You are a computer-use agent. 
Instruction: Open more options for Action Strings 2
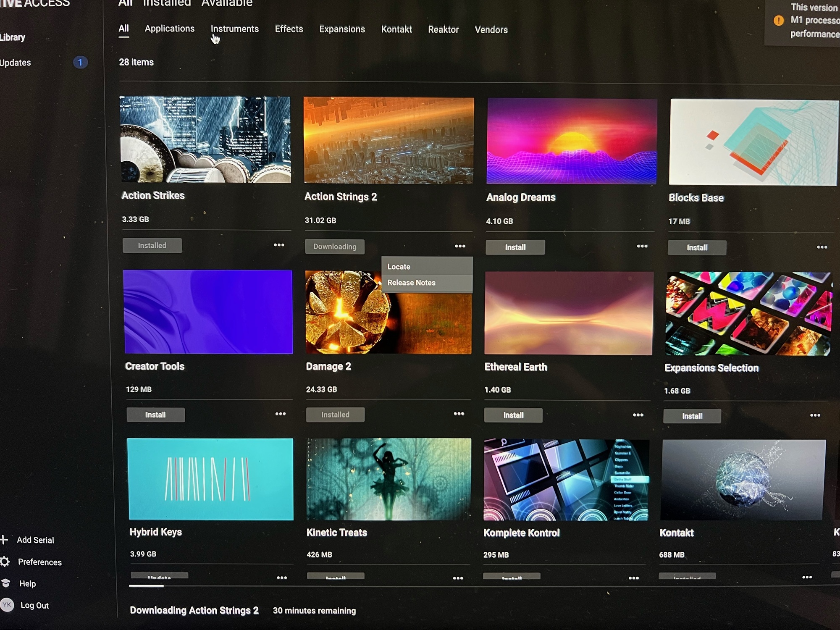pos(460,246)
